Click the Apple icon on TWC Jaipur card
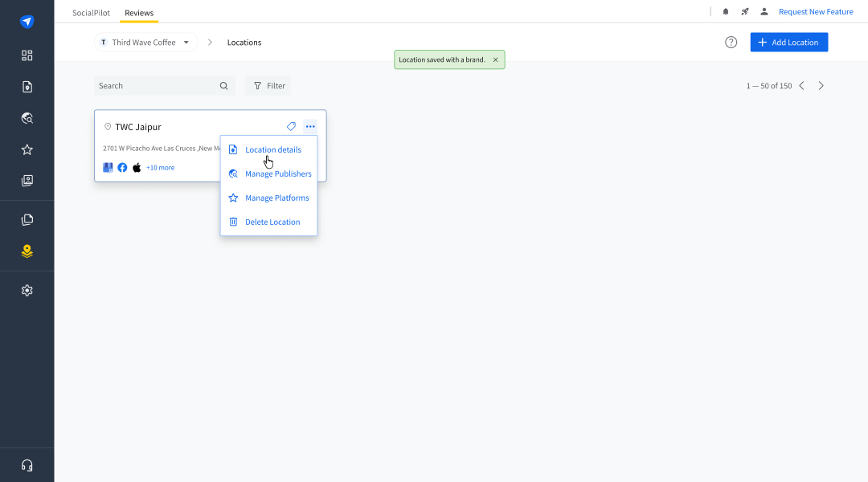Image resolution: width=868 pixels, height=482 pixels. pos(137,168)
